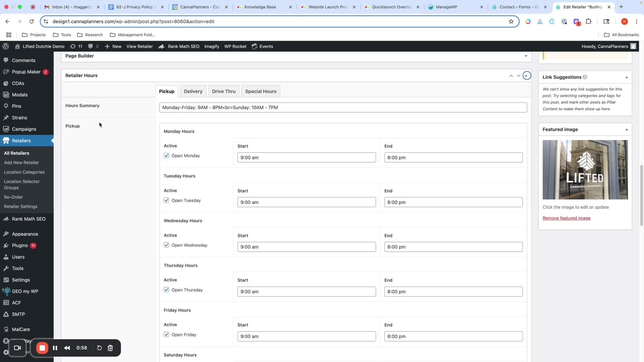The image size is (644, 362).
Task: Click the Hours Summary text field
Action: [343, 108]
